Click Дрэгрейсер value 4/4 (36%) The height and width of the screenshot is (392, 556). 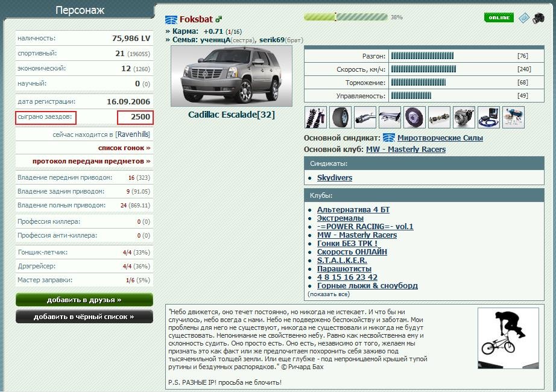coord(136,266)
